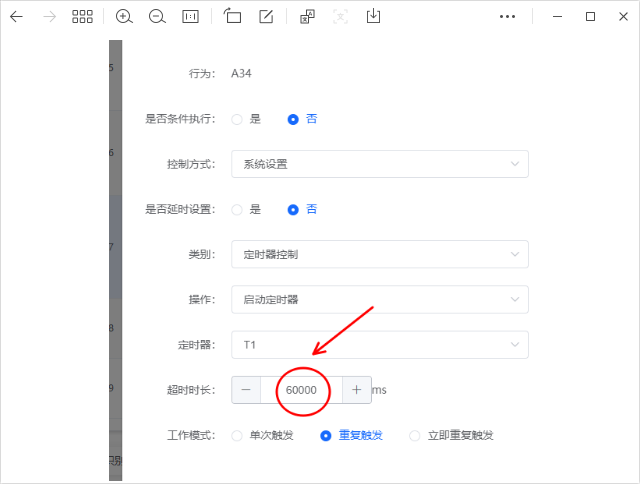Zoom in on the image
Image resolution: width=640 pixels, height=484 pixels.
(x=124, y=17)
